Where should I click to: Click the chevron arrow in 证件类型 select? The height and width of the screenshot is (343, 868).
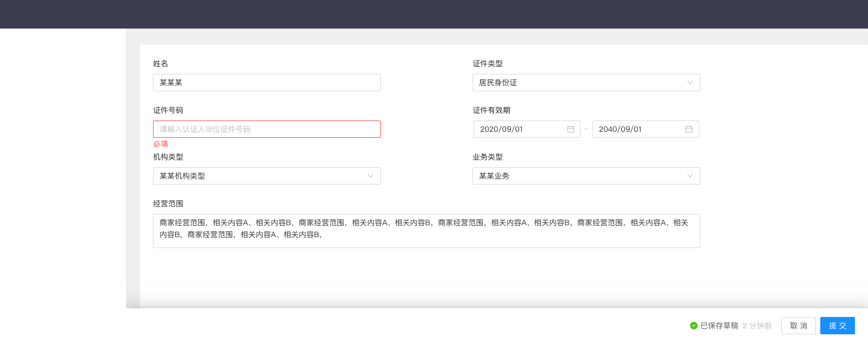click(690, 82)
